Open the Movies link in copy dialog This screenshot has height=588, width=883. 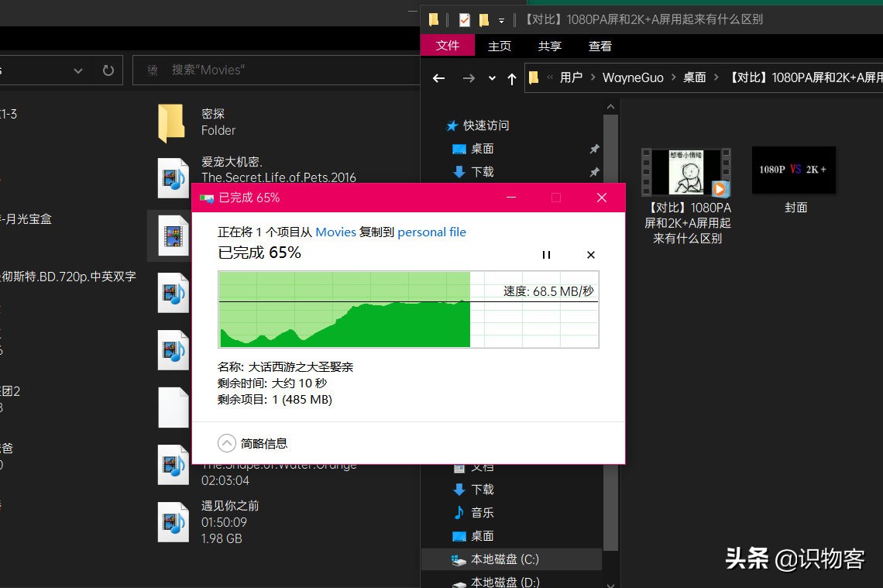(x=335, y=232)
